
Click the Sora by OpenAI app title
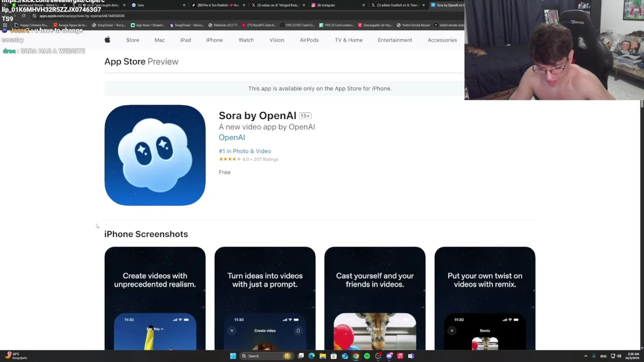258,116
